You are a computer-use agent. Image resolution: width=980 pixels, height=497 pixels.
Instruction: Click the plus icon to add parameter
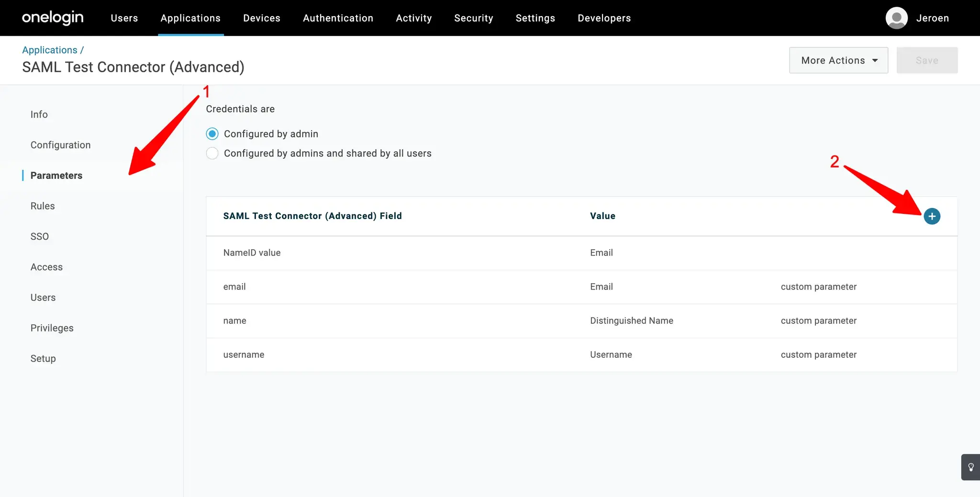pyautogui.click(x=932, y=216)
